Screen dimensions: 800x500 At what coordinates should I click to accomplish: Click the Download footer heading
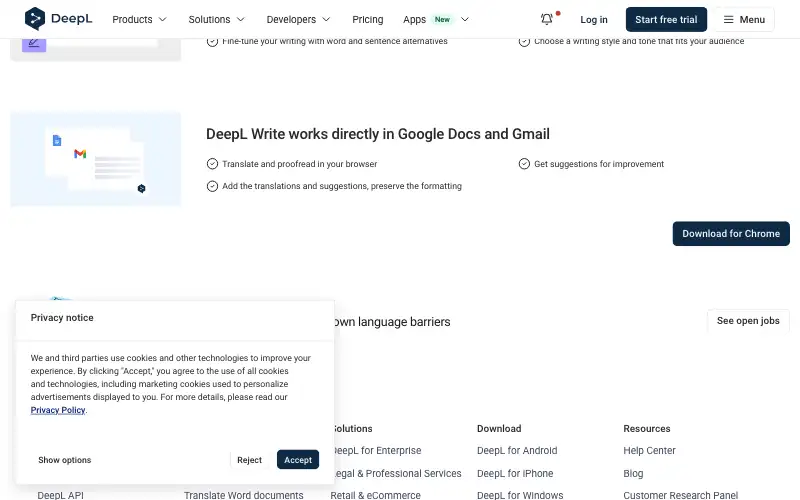coord(499,429)
